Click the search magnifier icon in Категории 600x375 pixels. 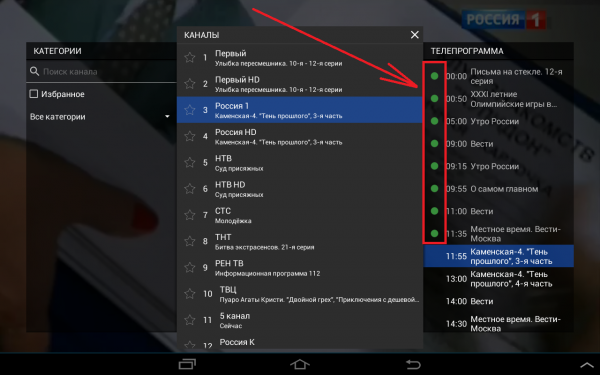click(34, 71)
